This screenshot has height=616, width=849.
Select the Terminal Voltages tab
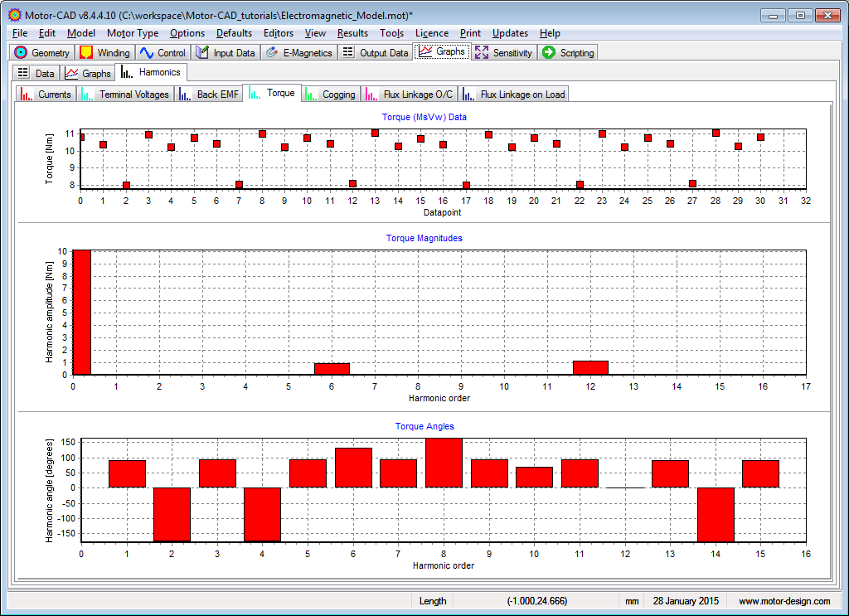point(125,95)
